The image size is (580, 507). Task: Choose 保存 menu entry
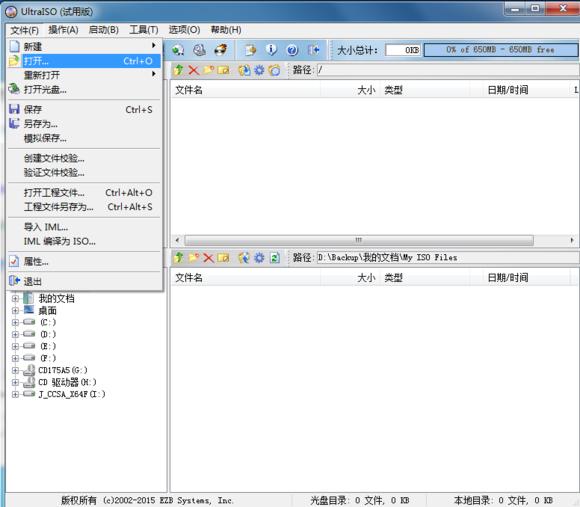pyautogui.click(x=84, y=109)
